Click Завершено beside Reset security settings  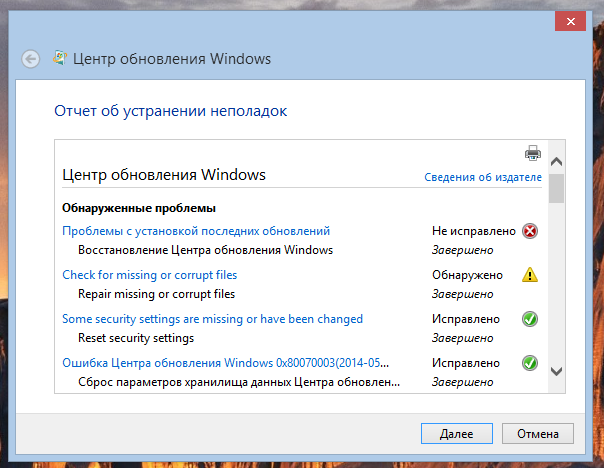point(463,339)
